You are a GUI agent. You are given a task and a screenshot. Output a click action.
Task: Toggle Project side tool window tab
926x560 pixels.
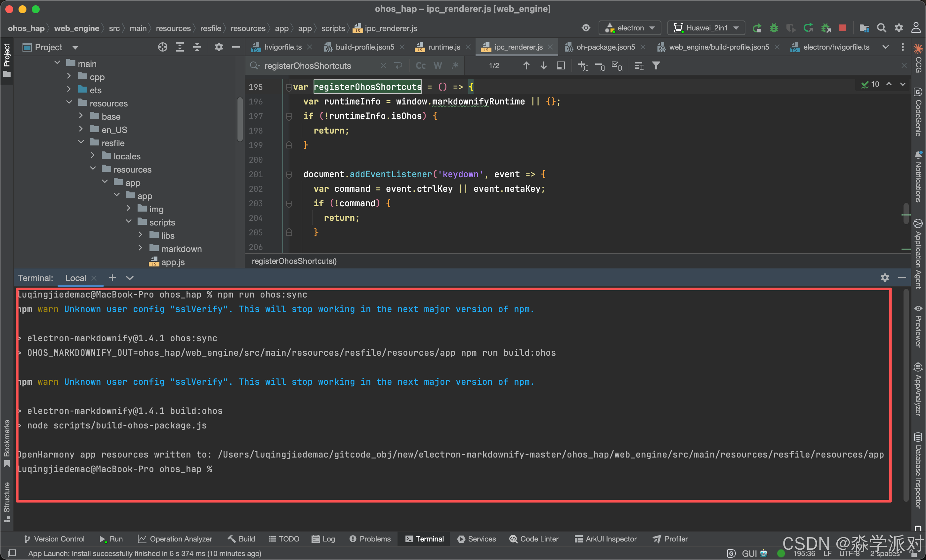pyautogui.click(x=6, y=60)
